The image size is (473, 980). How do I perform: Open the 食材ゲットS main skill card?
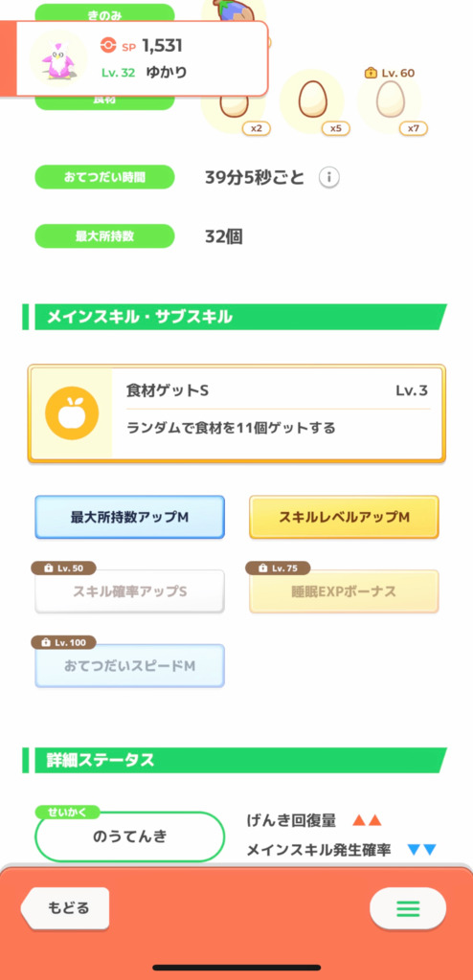click(x=236, y=413)
